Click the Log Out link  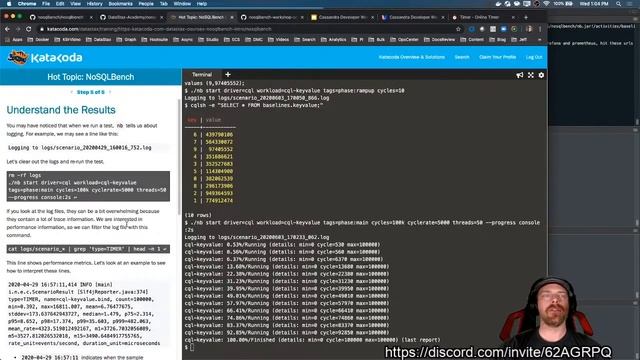pos(534,57)
